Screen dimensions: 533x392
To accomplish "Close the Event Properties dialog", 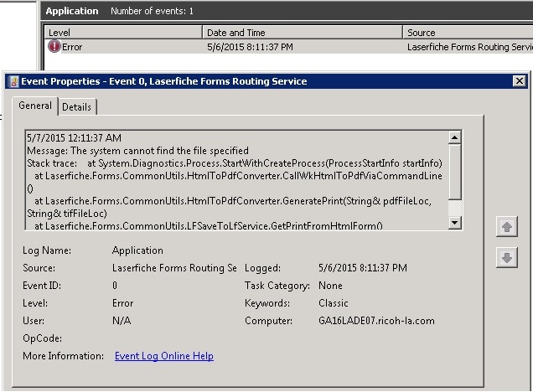I will [520, 81].
